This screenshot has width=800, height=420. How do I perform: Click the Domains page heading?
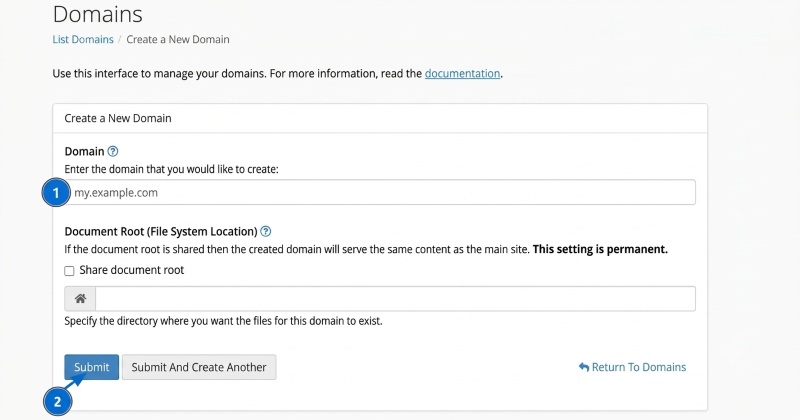pos(97,14)
